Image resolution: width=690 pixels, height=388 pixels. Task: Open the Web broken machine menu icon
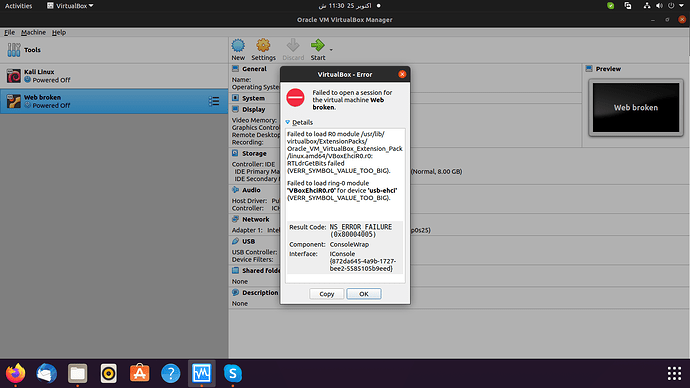214,101
